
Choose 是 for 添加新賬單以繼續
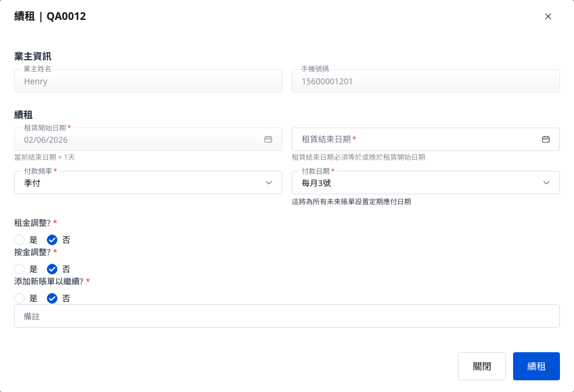(x=19, y=298)
